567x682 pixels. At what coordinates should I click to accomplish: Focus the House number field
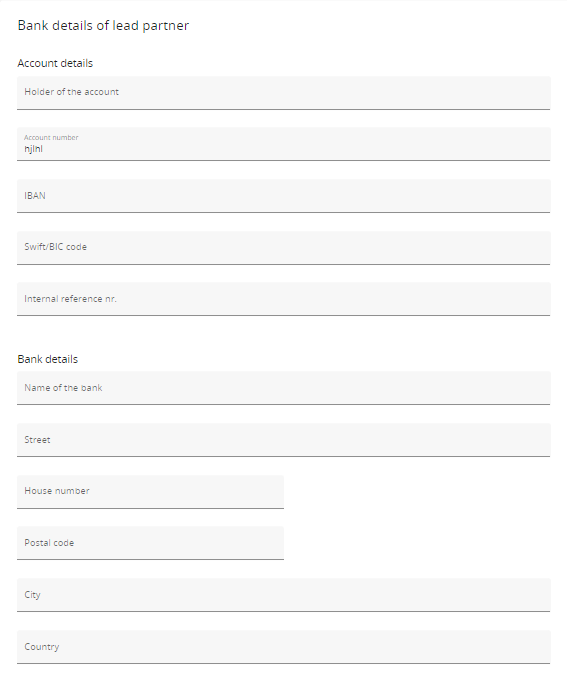[150, 491]
